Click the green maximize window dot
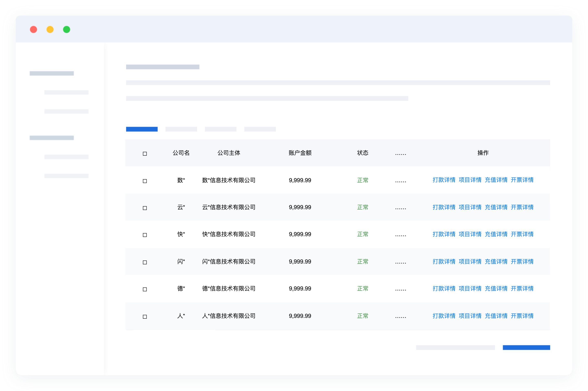The image size is (588, 391). click(x=67, y=29)
